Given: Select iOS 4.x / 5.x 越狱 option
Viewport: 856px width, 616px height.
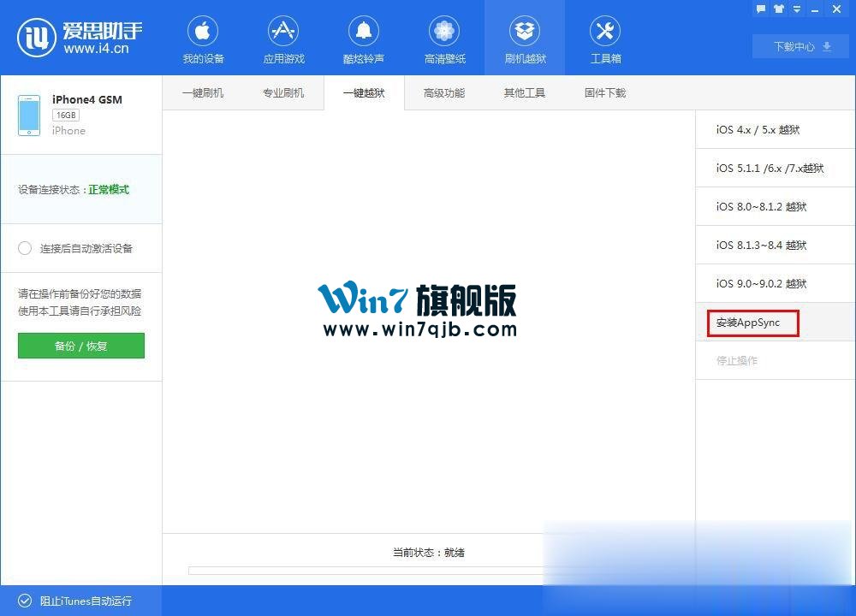Looking at the screenshot, I should 776,129.
